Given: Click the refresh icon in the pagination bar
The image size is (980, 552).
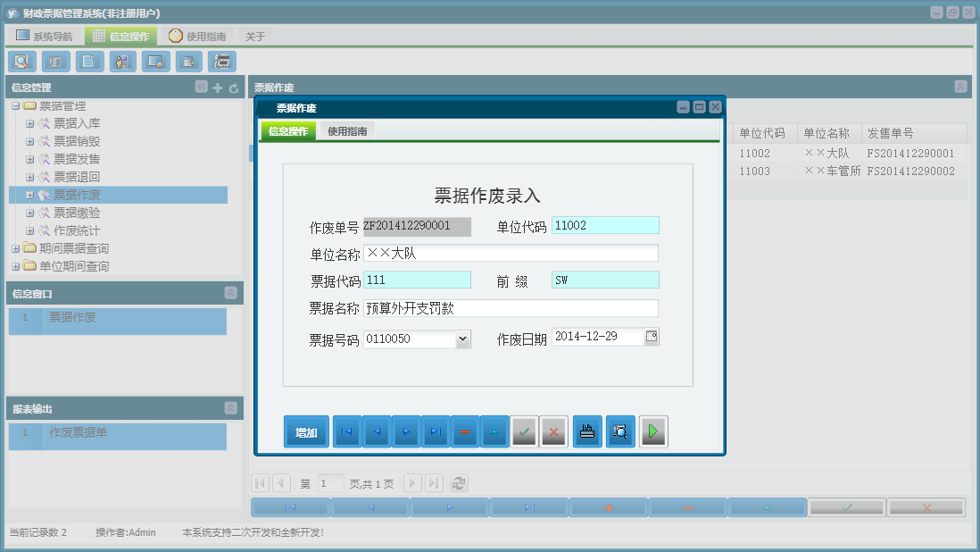Looking at the screenshot, I should pos(458,482).
